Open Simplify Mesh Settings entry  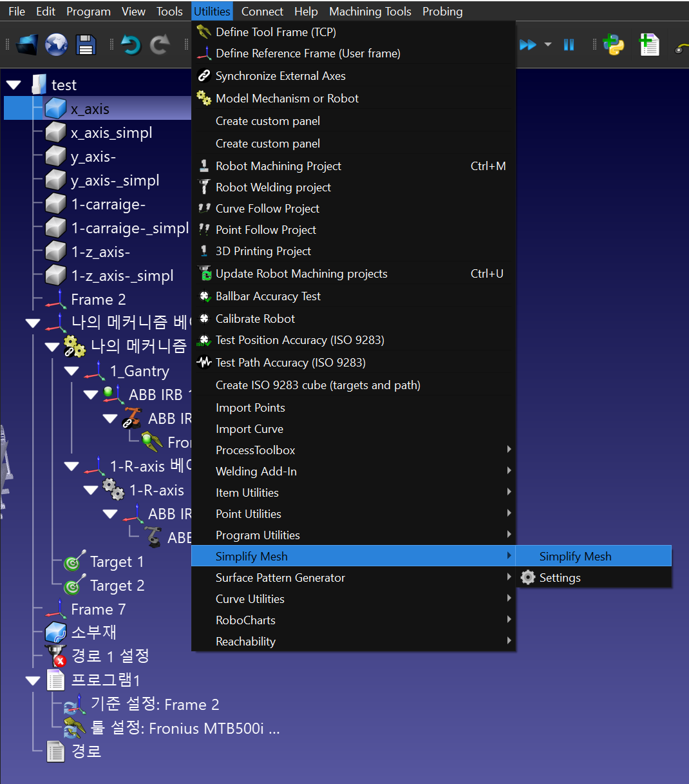pos(560,578)
